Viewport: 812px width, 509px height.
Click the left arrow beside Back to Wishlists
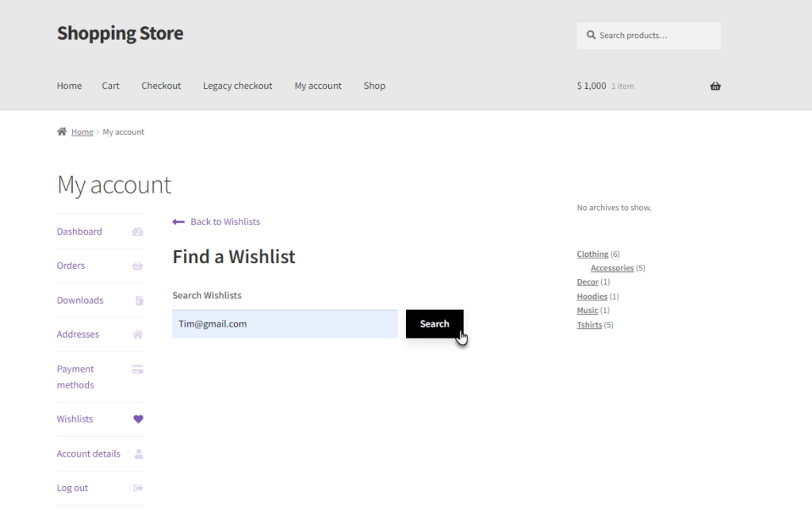coord(178,222)
